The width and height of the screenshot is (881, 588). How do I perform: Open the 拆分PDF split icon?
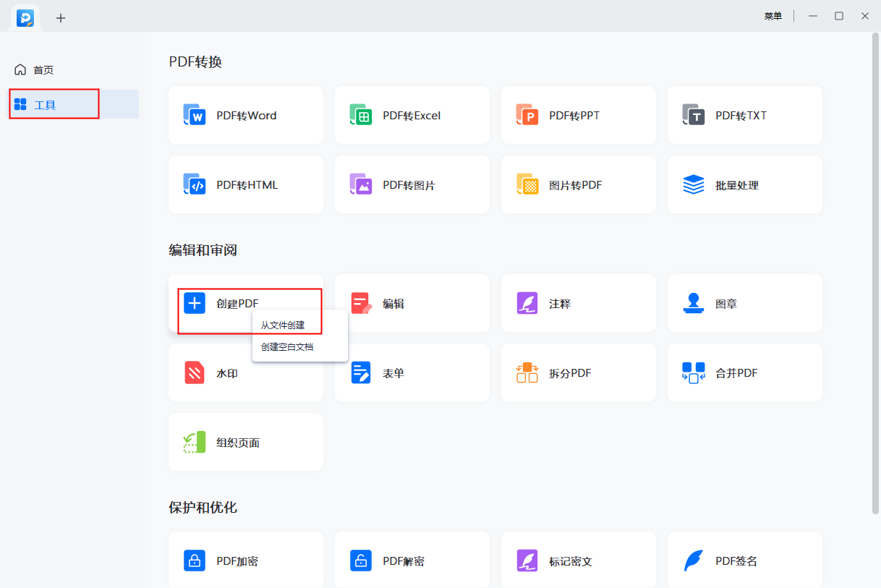point(527,372)
